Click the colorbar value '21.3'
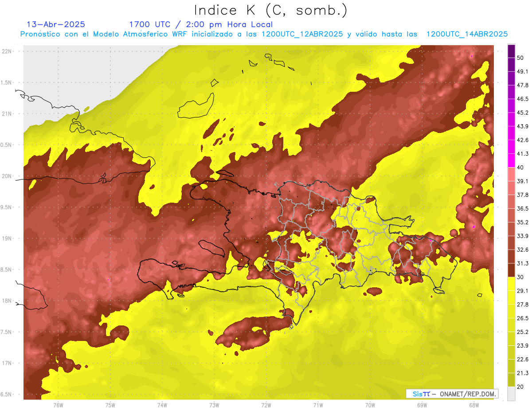 (x=522, y=373)
